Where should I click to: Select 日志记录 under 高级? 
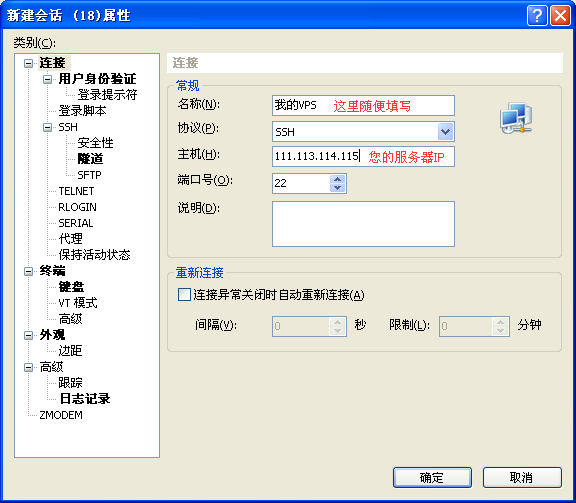point(85,399)
